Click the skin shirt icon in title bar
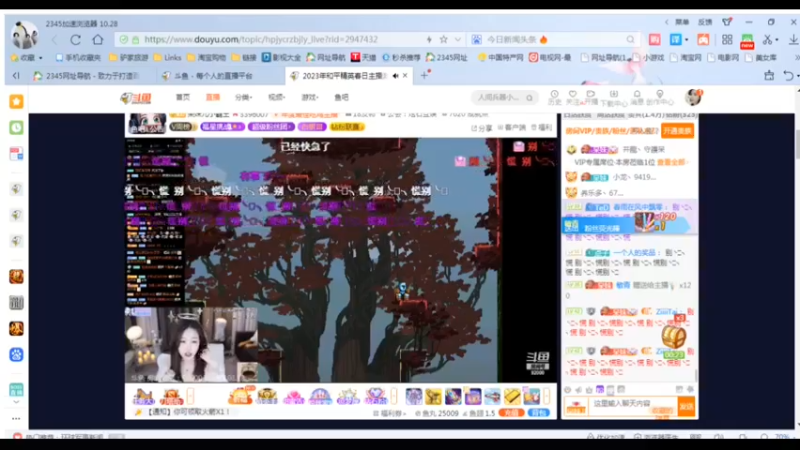800x450 pixels. point(727,22)
